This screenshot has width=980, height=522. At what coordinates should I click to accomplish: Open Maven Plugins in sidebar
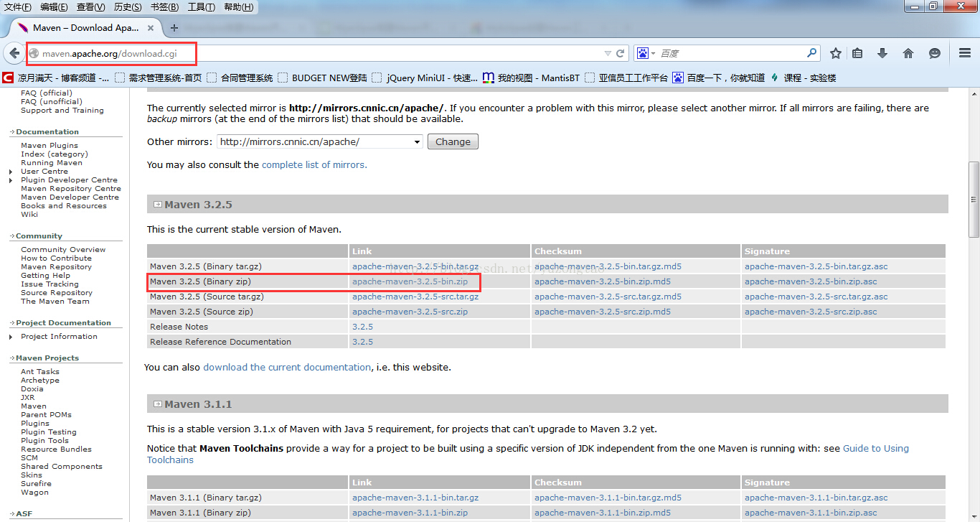tap(50, 146)
